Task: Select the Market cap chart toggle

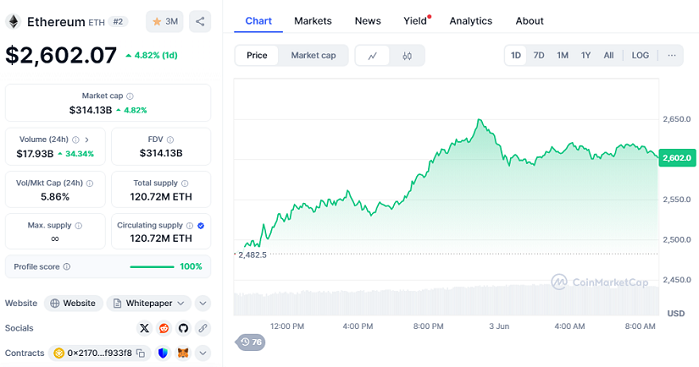Action: 313,55
